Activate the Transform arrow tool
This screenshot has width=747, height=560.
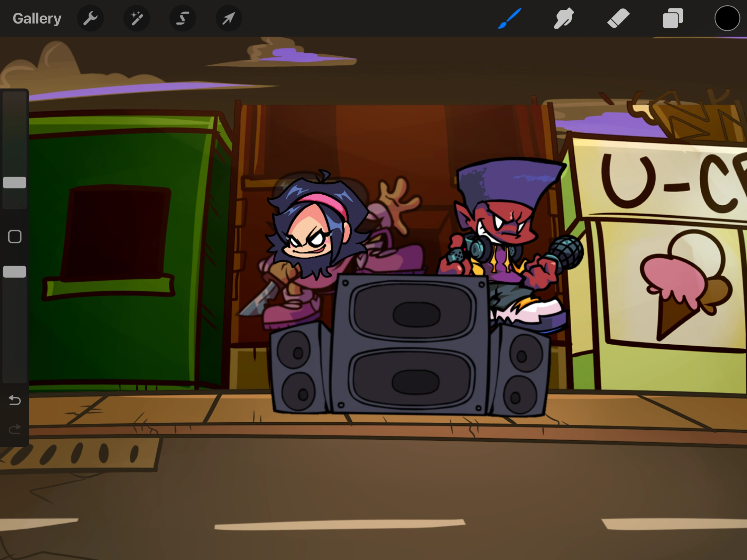tap(229, 18)
